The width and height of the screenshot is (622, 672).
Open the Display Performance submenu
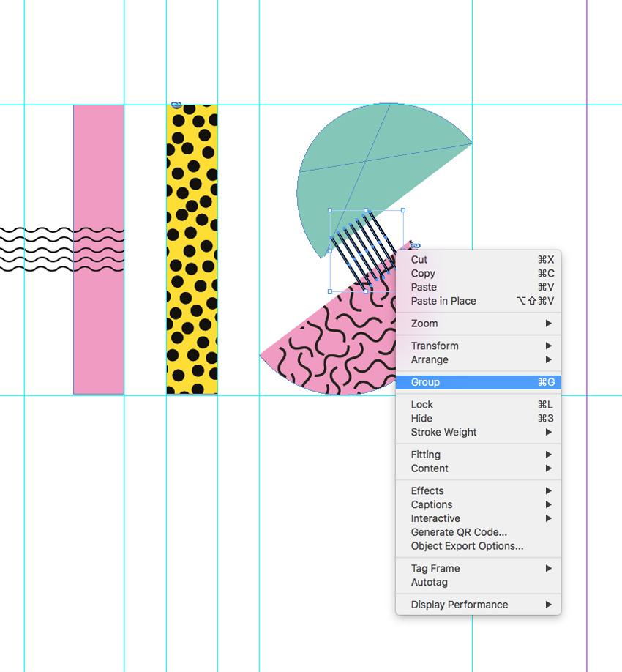click(478, 605)
